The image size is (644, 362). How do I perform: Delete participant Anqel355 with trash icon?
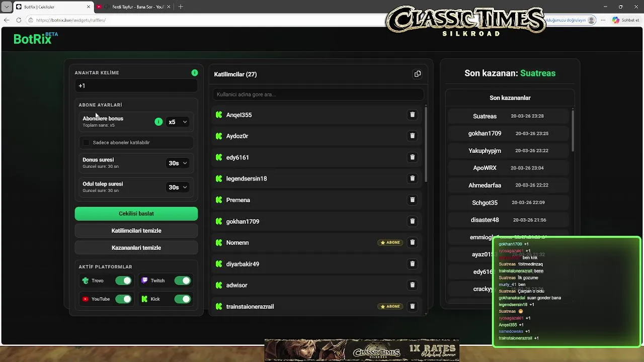[x=412, y=115]
